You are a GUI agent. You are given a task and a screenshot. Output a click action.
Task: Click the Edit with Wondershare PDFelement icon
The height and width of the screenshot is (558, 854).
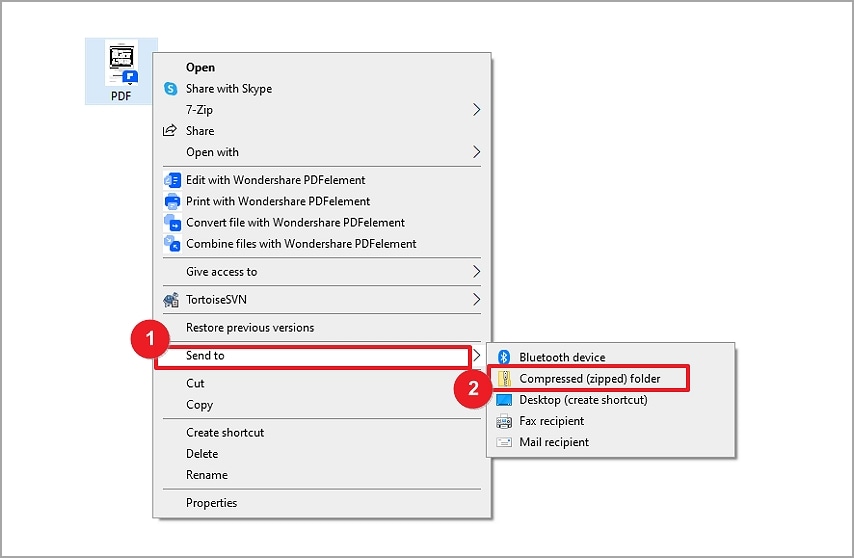click(x=170, y=181)
